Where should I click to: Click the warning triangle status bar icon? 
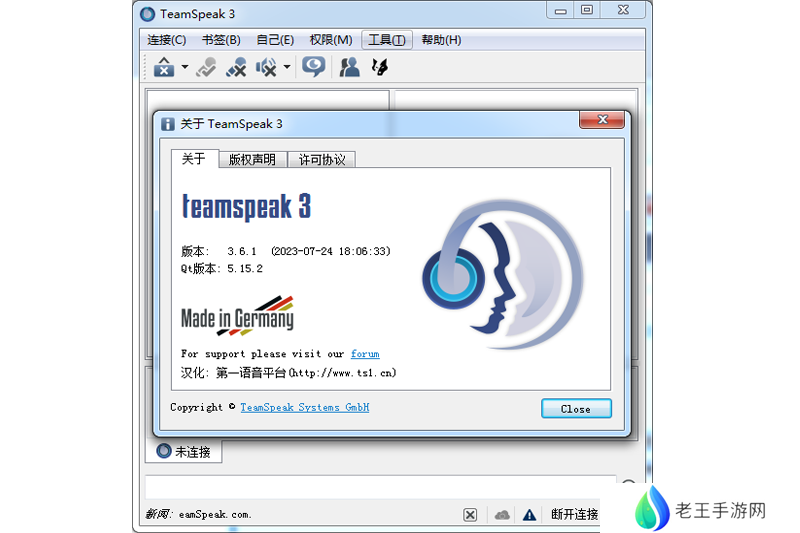click(x=530, y=515)
